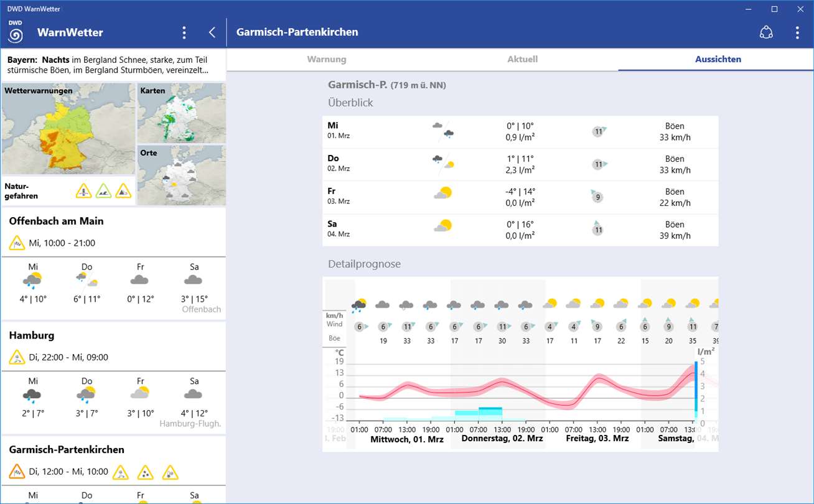Open the Garmisch-Partenkirchen header overflow menu
Screen dimensions: 814x504
[797, 32]
